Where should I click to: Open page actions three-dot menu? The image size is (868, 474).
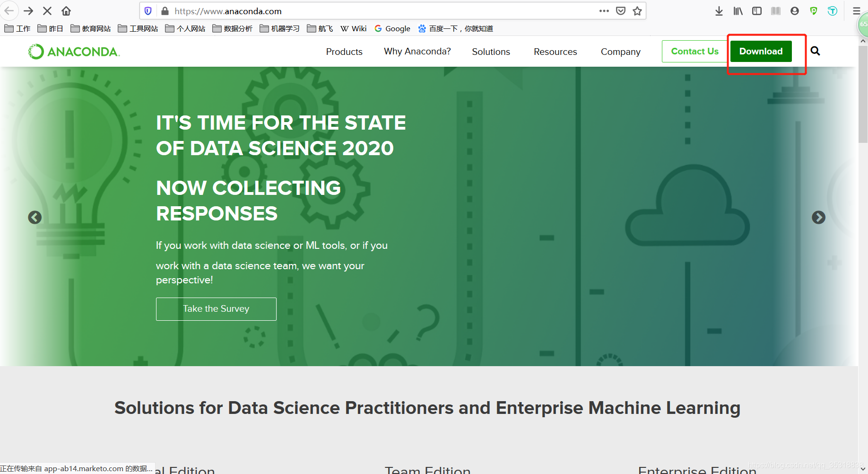coord(604,11)
